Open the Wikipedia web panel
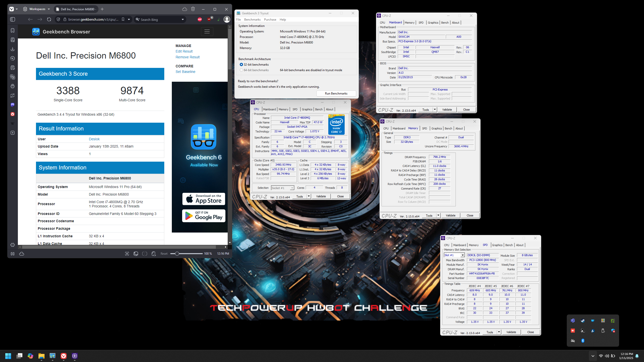644x362 pixels. (x=13, y=123)
